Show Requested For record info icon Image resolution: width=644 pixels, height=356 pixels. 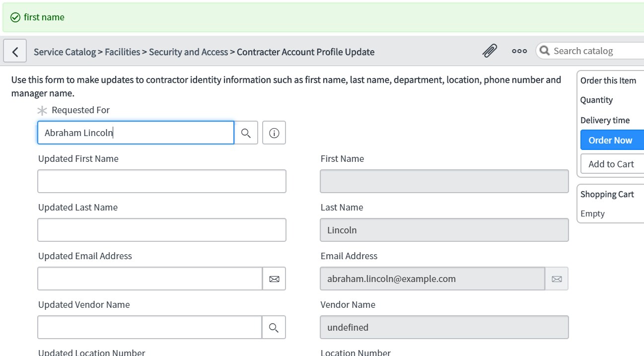pos(274,133)
